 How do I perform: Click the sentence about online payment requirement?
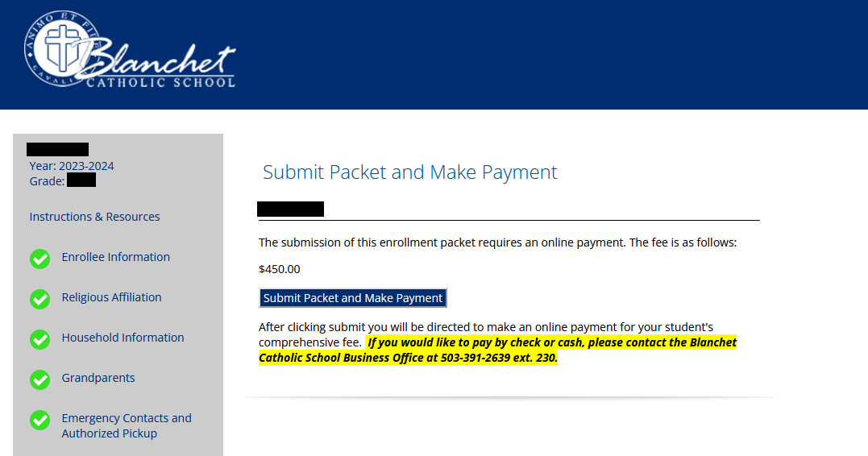click(497, 243)
